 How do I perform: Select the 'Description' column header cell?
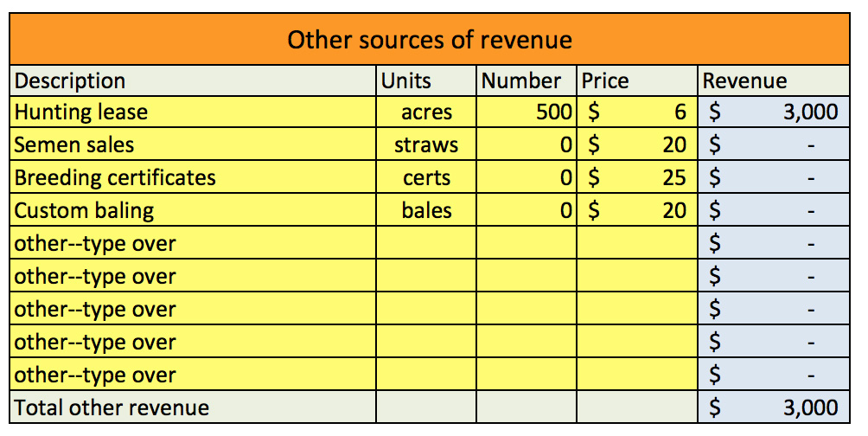point(194,81)
